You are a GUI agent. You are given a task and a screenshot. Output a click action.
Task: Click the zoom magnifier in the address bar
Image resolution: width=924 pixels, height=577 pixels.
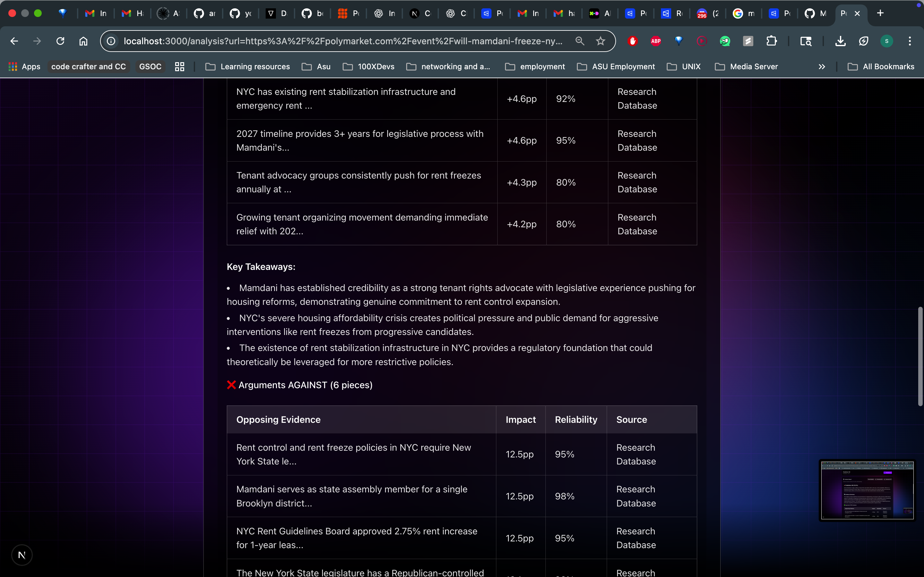[x=580, y=41]
